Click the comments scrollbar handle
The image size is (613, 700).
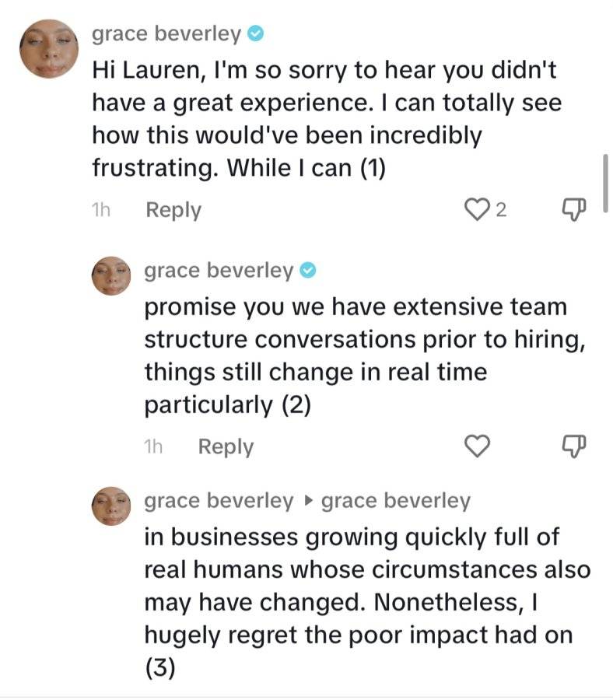click(605, 183)
